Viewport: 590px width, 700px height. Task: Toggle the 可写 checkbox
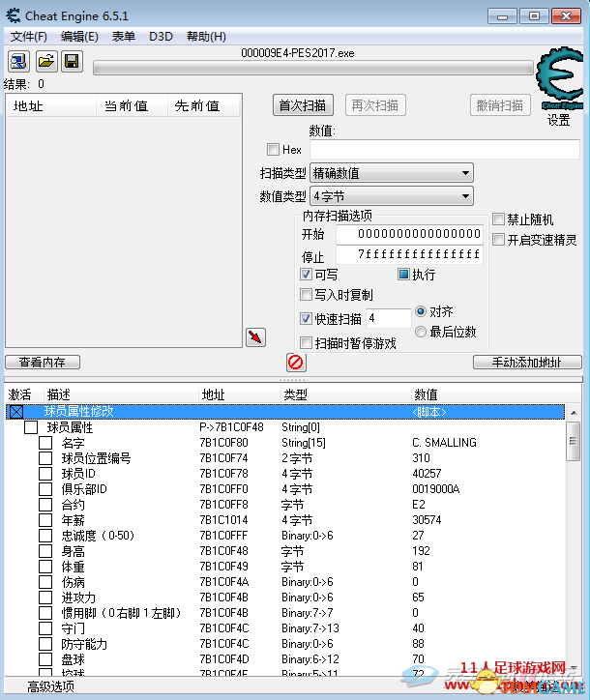[x=306, y=275]
